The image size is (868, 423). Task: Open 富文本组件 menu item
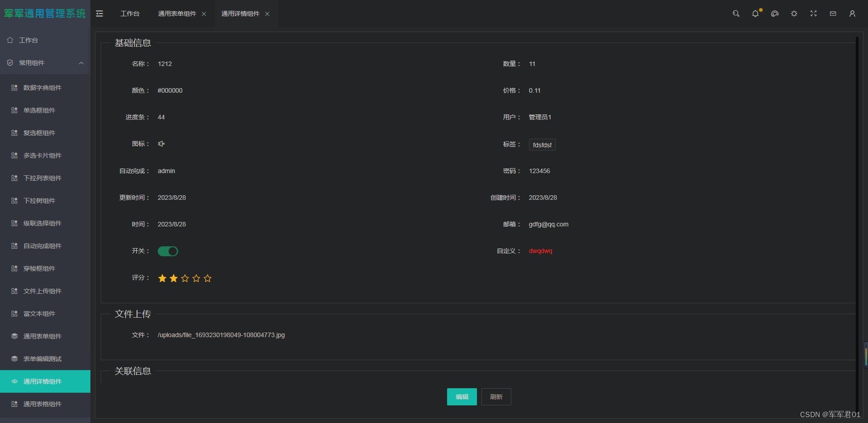click(x=45, y=314)
